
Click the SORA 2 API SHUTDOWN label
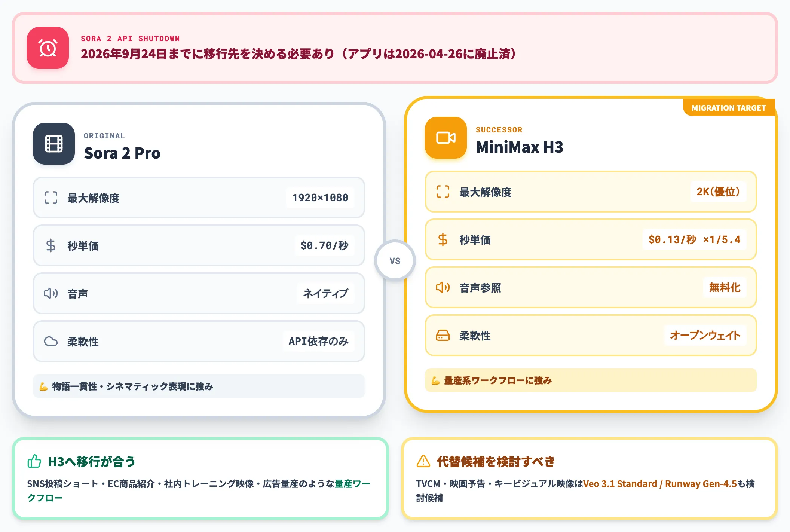[x=130, y=39]
